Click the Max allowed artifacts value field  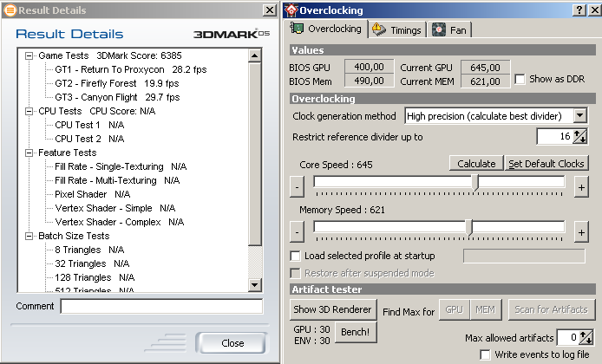tap(568, 337)
